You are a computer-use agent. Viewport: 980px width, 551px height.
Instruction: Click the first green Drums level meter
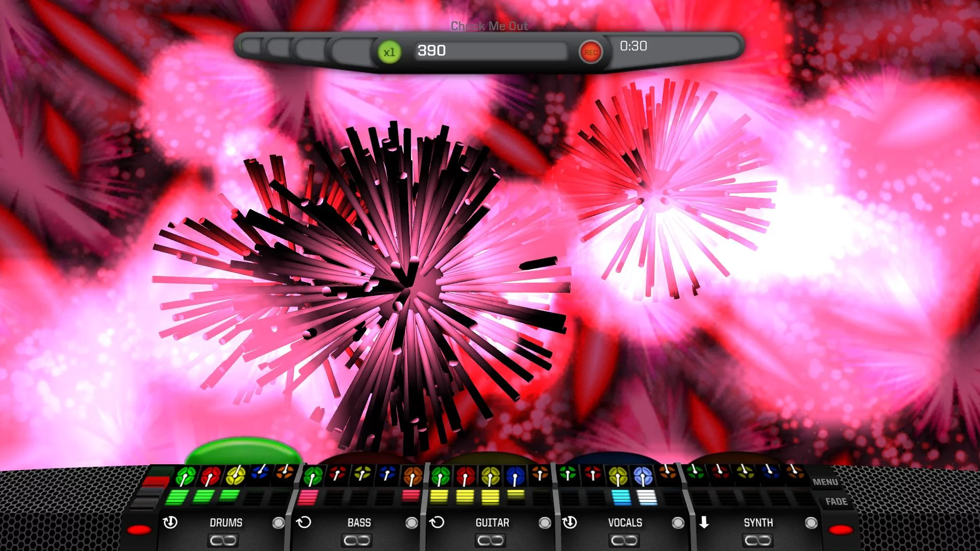(177, 497)
